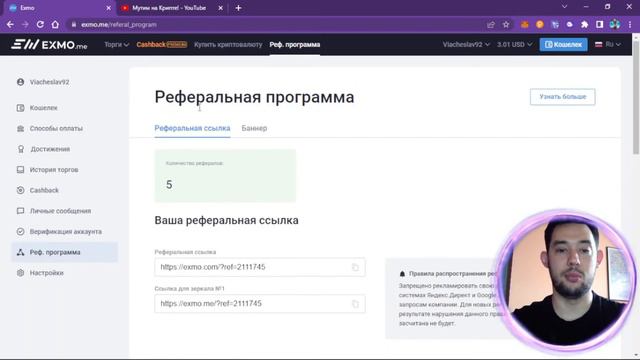Select the Реферальная ссылка tab
This screenshot has width=640, height=360.
pos(192,128)
